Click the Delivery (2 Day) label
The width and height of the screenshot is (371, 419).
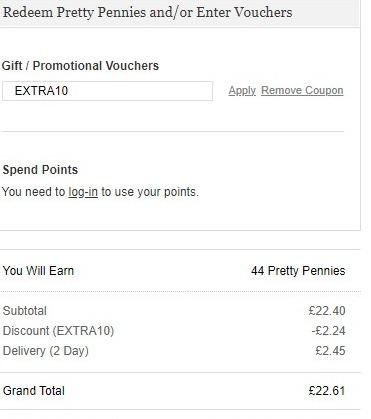46,351
